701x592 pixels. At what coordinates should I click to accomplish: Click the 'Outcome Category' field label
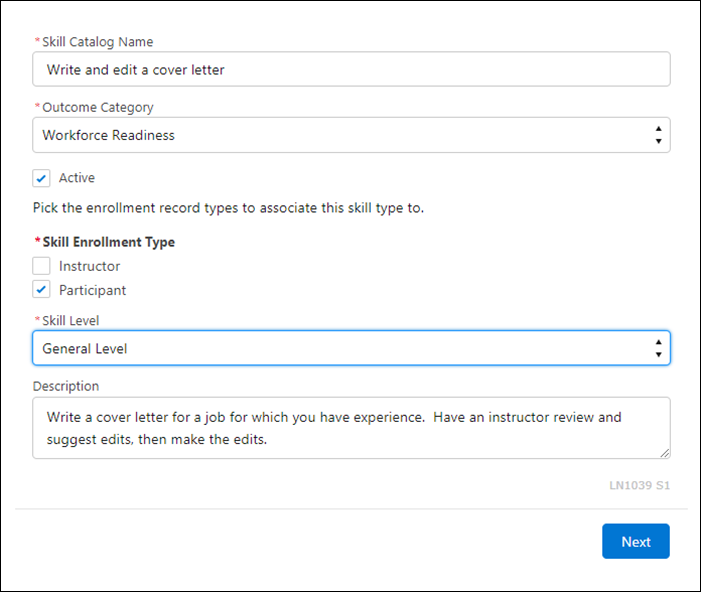click(97, 107)
